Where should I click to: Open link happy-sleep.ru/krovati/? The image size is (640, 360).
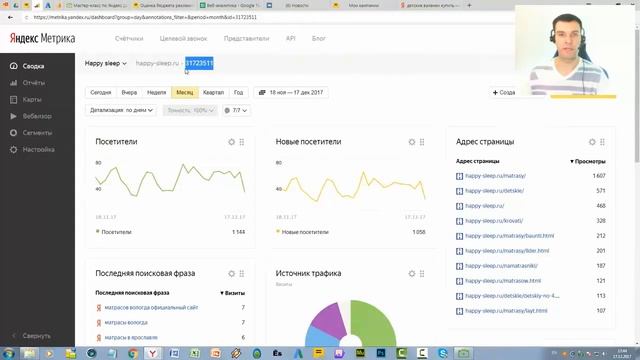pyautogui.click(x=494, y=221)
